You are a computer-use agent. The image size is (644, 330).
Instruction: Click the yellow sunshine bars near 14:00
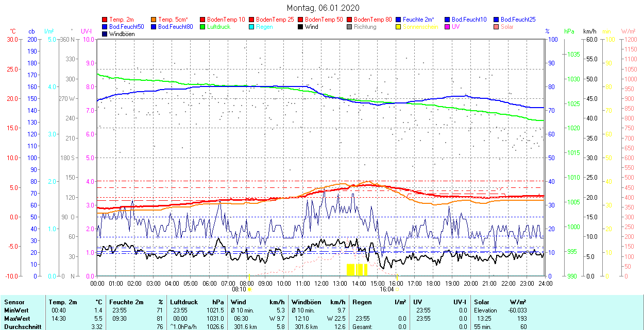tap(357, 270)
